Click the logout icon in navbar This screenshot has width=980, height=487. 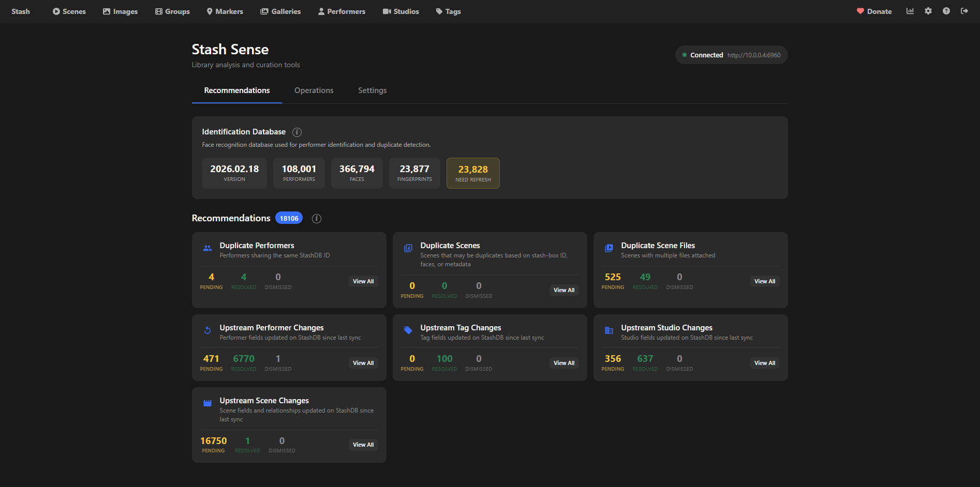(x=964, y=11)
